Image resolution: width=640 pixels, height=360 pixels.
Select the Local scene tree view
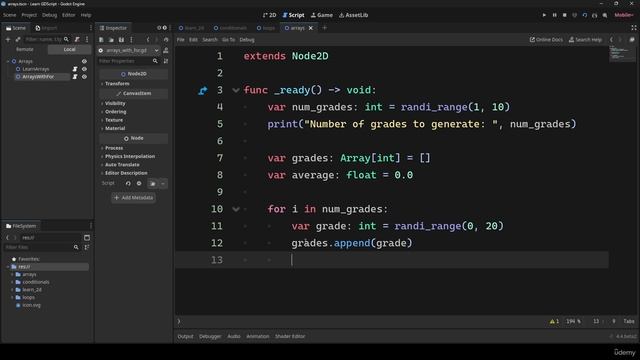pos(69,49)
